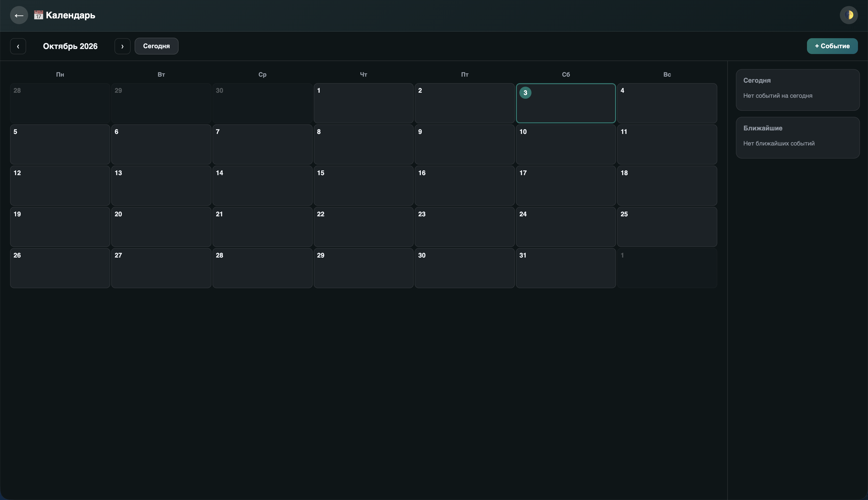Select October 18 cell
The image size is (868, 500).
tap(667, 185)
